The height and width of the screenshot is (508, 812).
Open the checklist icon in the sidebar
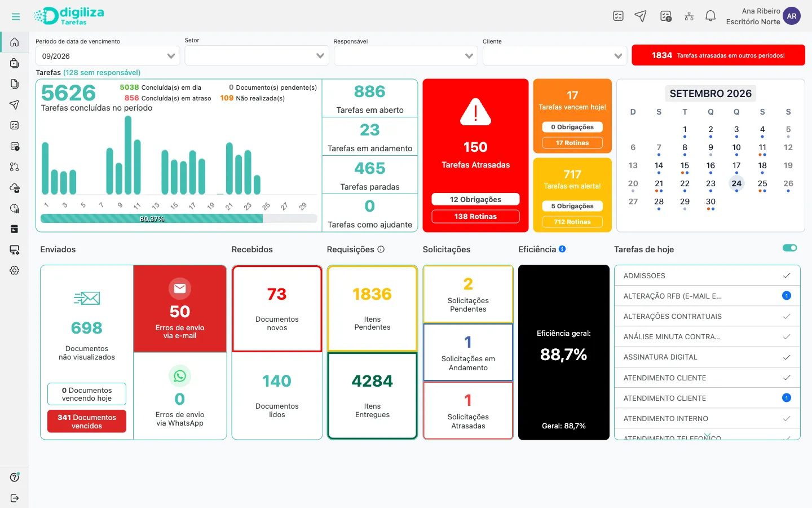(x=15, y=125)
